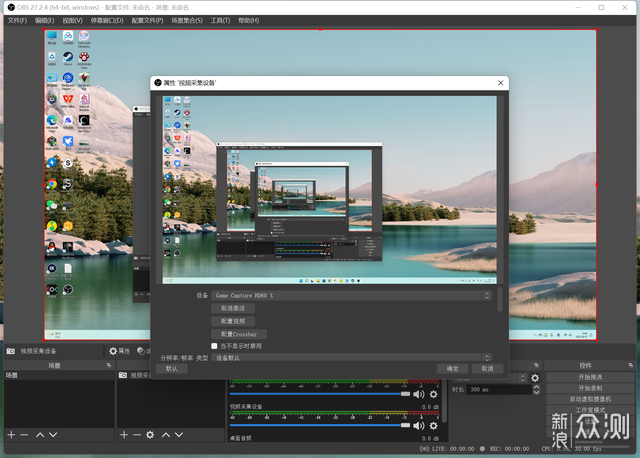This screenshot has width=640, height=458.
Task: Move scene down with the down arrow
Action: click(53, 435)
